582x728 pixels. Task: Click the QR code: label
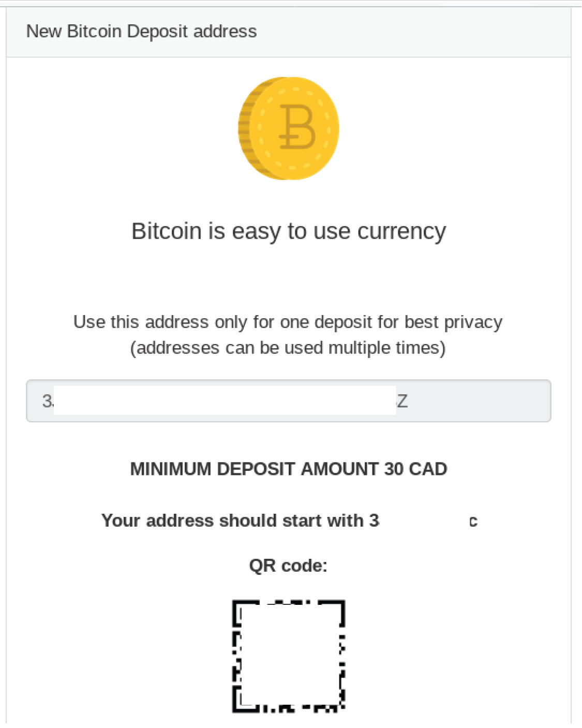pos(288,566)
